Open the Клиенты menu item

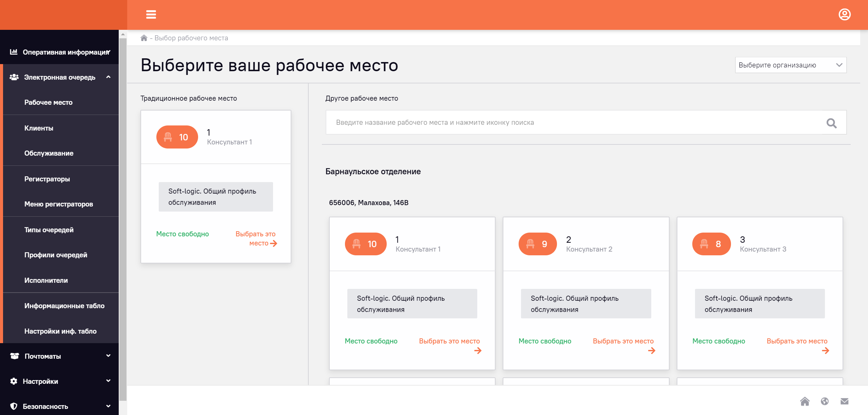point(61,128)
